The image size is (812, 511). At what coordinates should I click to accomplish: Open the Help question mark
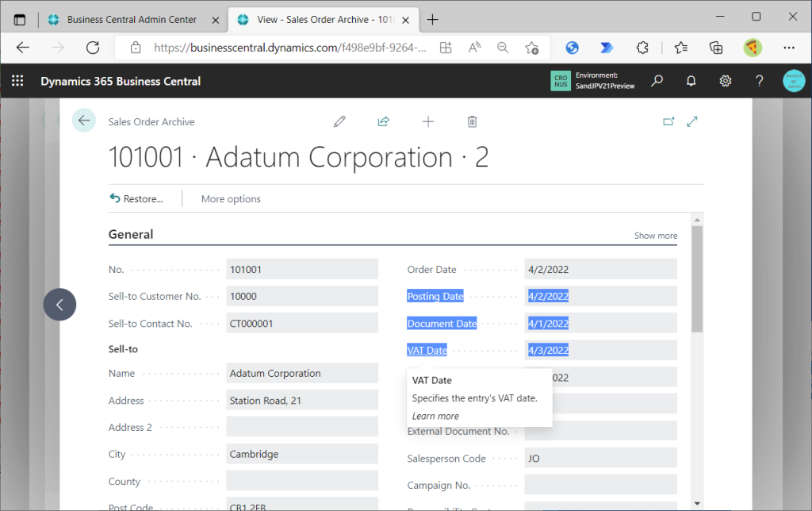point(759,81)
